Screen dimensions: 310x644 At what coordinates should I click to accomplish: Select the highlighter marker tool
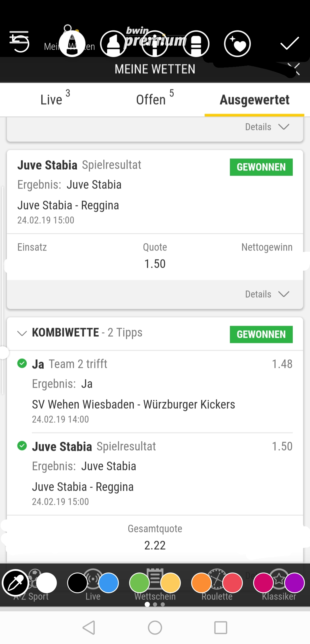pos(113,44)
